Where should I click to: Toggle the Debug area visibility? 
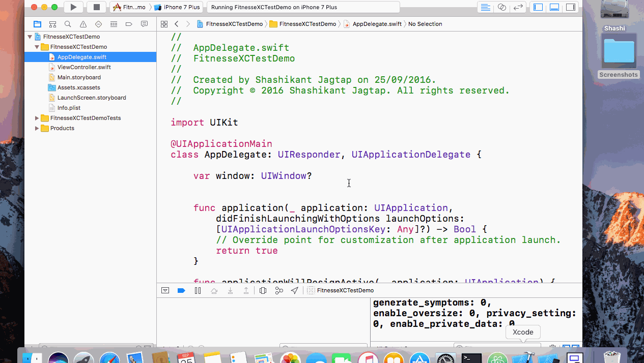point(554,7)
